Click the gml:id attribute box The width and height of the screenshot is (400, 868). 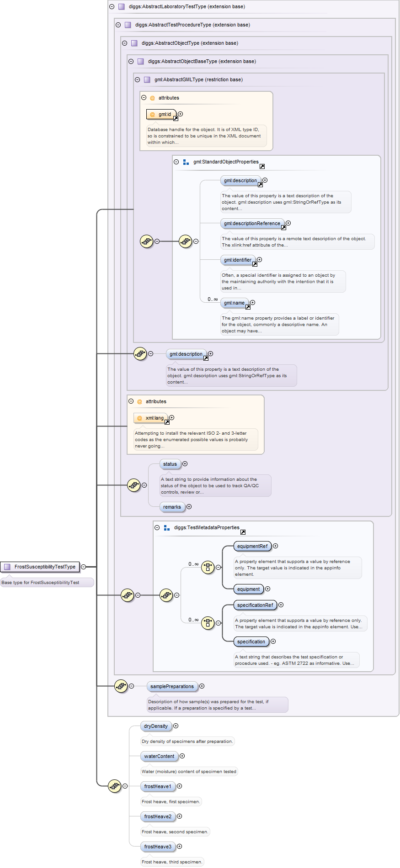161,114
